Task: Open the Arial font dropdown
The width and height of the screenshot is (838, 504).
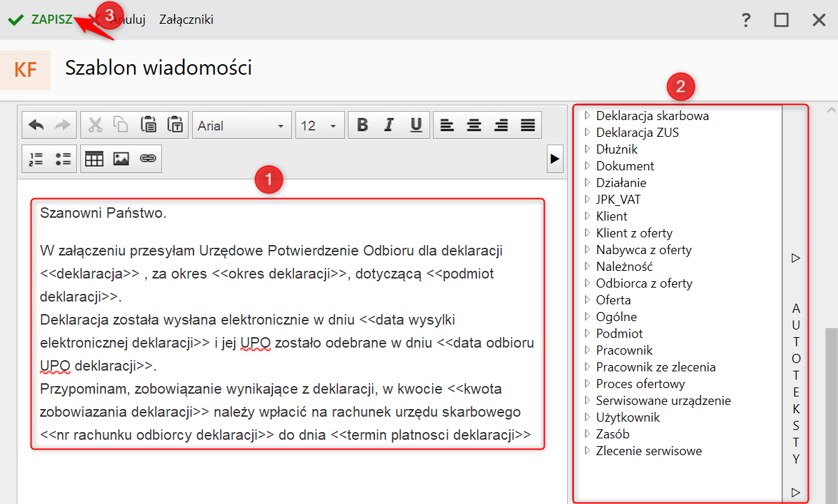Action: 242,126
